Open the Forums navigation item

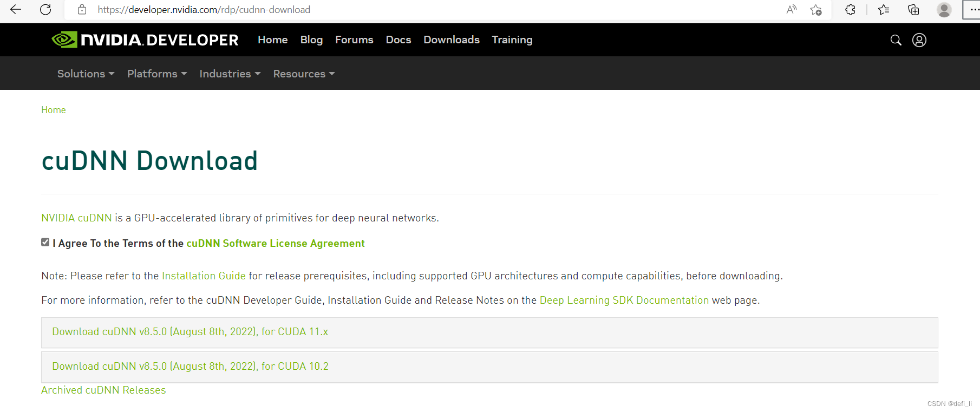(354, 40)
